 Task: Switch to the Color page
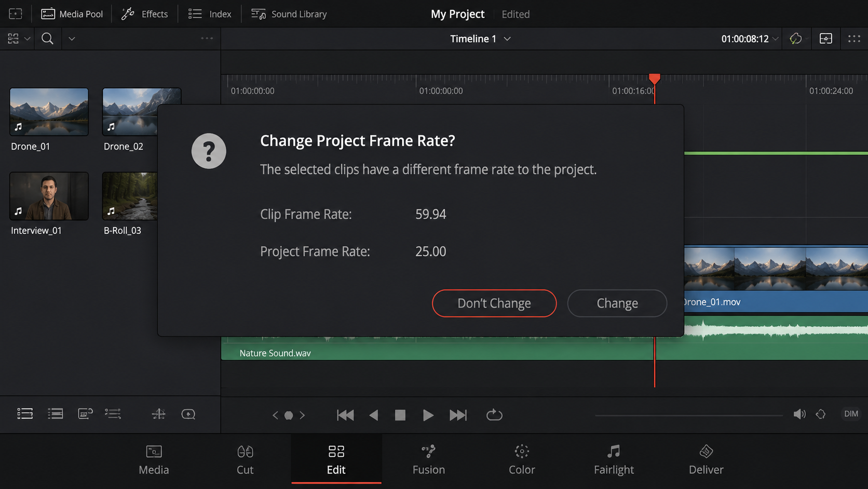tap(522, 460)
